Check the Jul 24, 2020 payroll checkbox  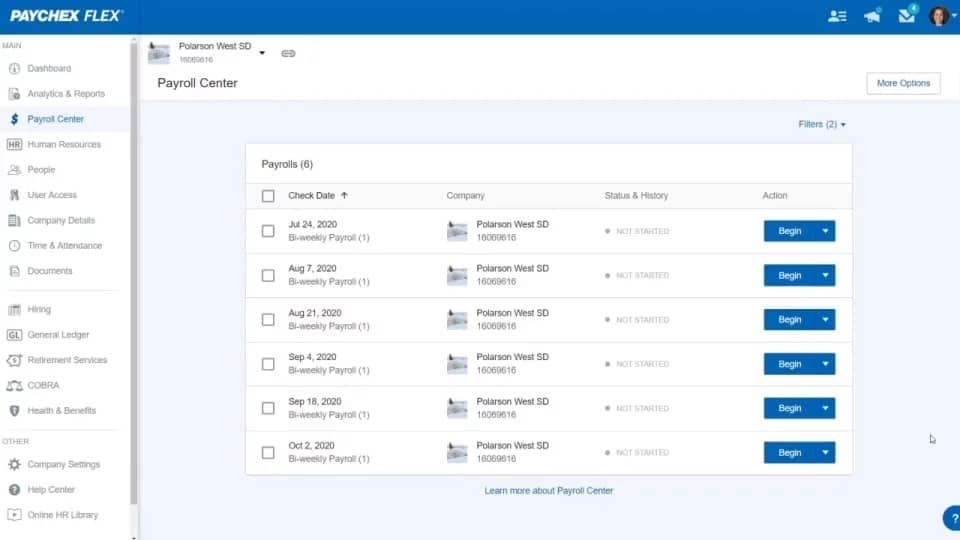tap(268, 231)
